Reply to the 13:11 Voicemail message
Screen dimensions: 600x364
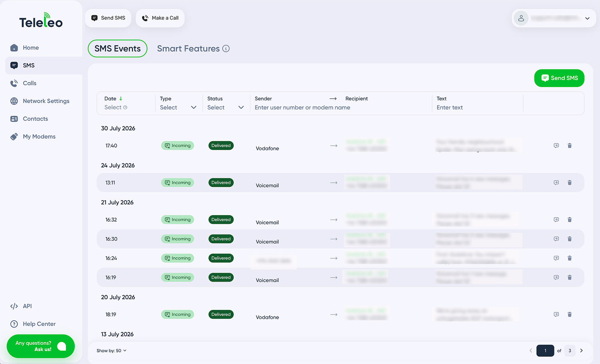(x=556, y=183)
